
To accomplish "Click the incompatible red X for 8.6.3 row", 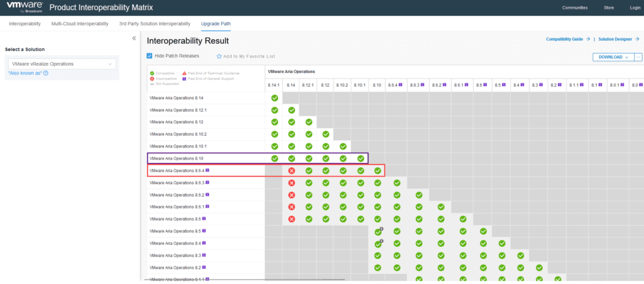I will pos(292,183).
